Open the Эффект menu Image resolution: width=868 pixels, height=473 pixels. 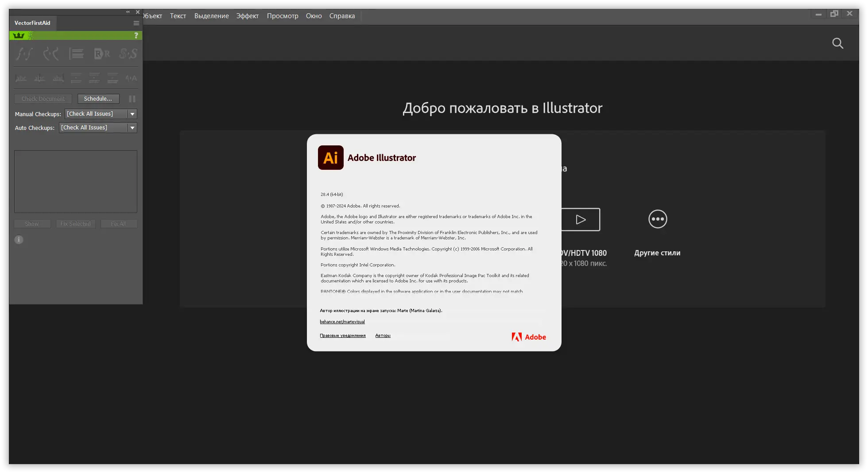[248, 16]
